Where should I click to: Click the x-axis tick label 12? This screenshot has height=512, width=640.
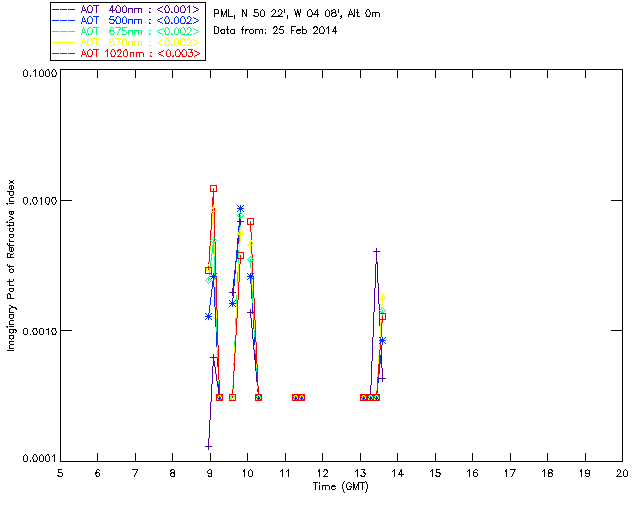click(x=322, y=473)
